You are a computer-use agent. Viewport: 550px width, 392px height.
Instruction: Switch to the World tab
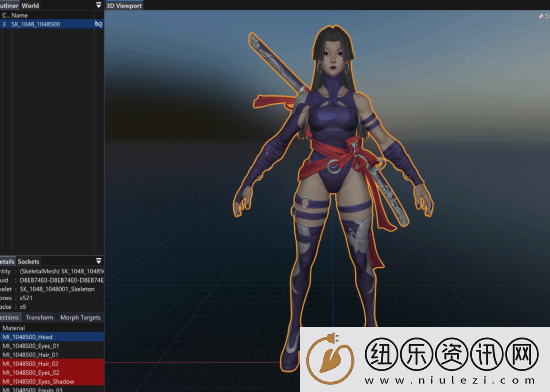pyautogui.click(x=30, y=5)
